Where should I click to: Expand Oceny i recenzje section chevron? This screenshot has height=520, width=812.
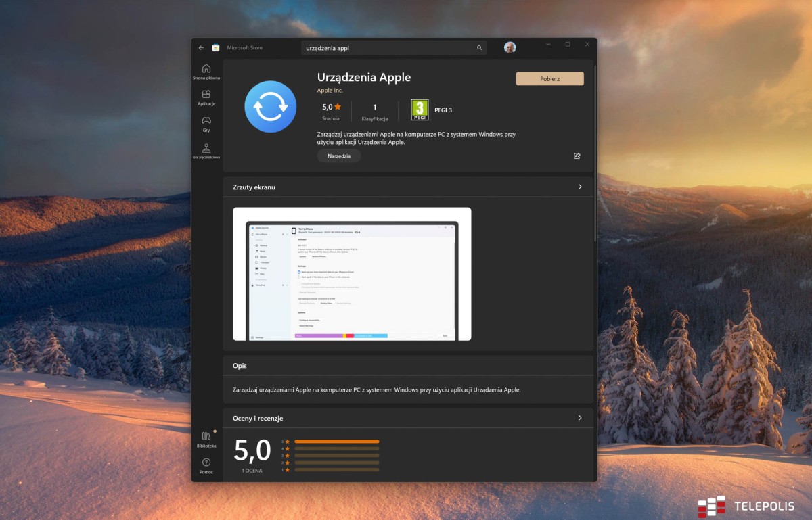tap(580, 418)
